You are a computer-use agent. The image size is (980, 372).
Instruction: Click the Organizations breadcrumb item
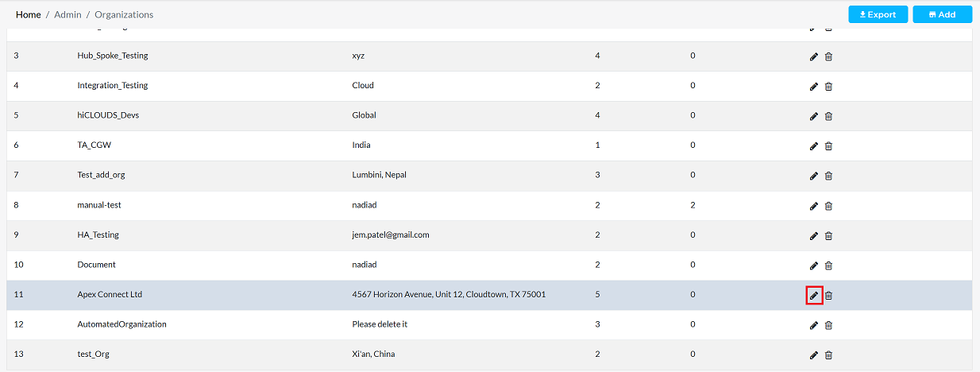pyautogui.click(x=124, y=14)
